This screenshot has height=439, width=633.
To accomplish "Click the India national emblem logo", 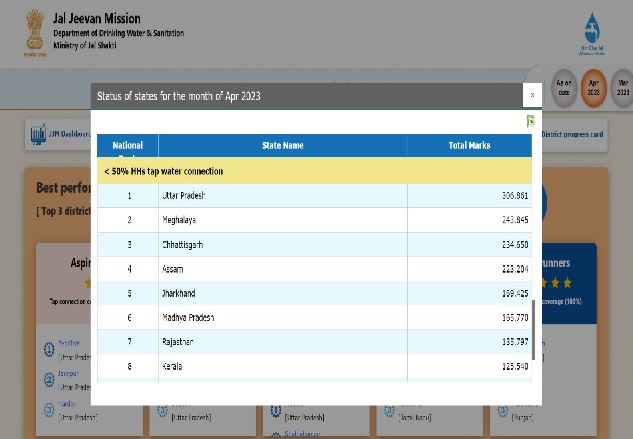I will 34,31.
